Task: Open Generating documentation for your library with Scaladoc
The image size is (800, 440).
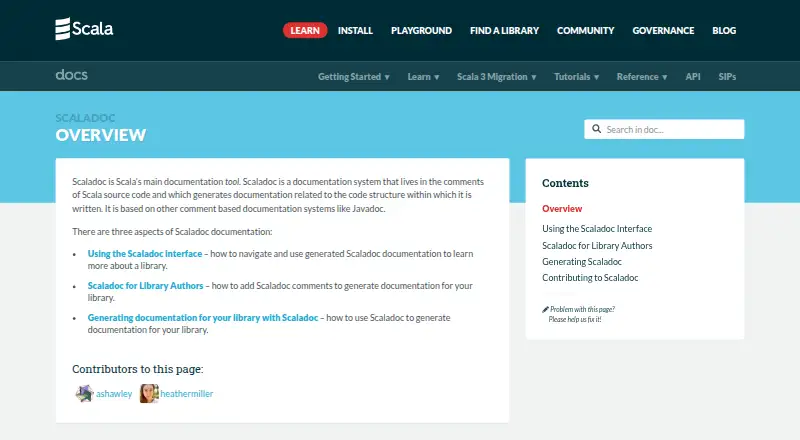Action: [203, 317]
